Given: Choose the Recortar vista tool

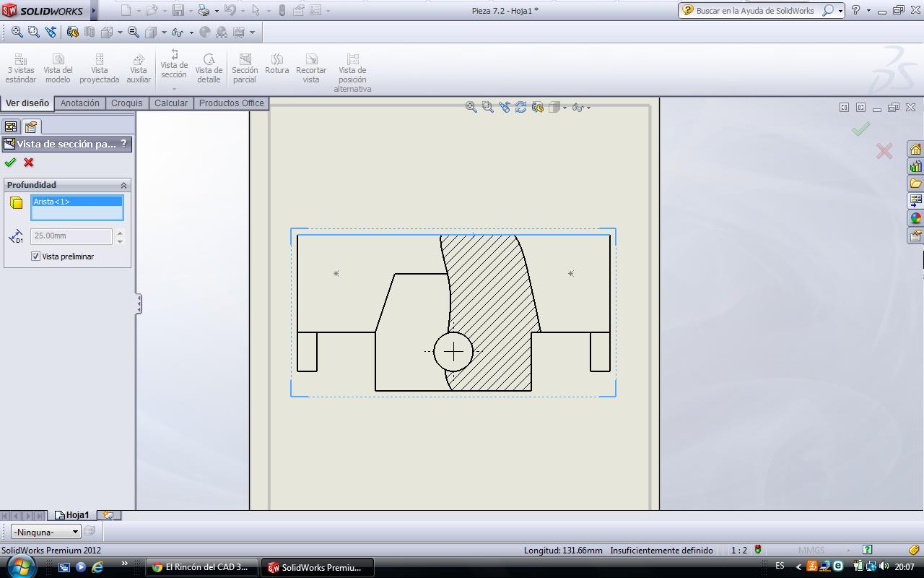Looking at the screenshot, I should pyautogui.click(x=311, y=69).
